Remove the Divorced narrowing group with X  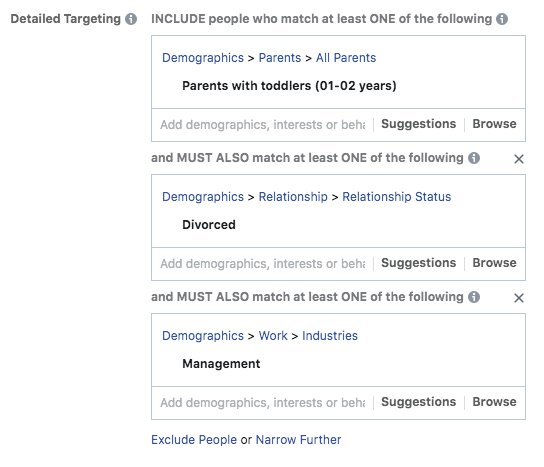point(519,159)
